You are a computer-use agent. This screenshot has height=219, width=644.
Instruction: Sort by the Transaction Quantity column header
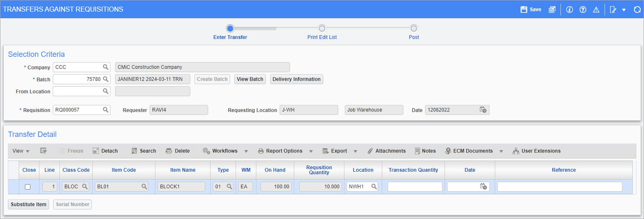pos(413,170)
